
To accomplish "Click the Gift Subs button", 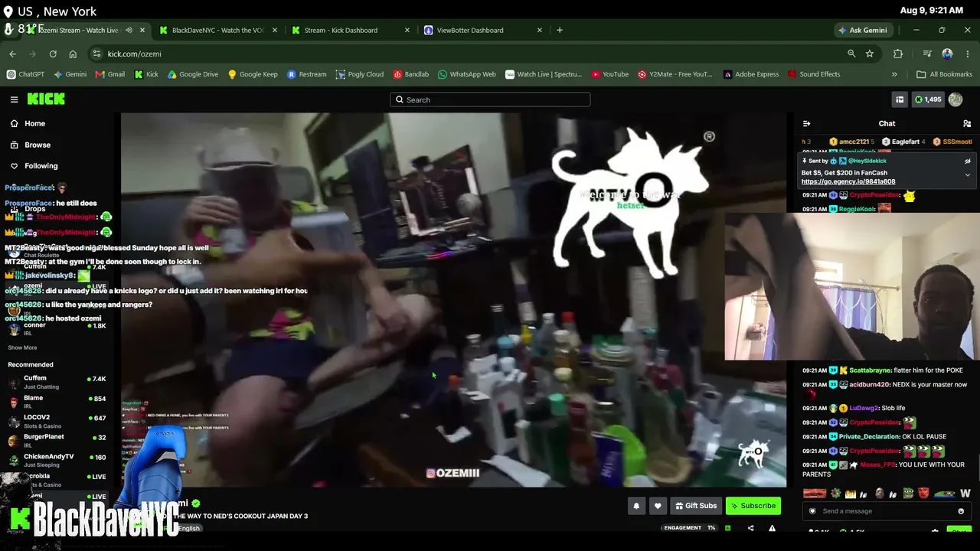I will click(x=696, y=506).
